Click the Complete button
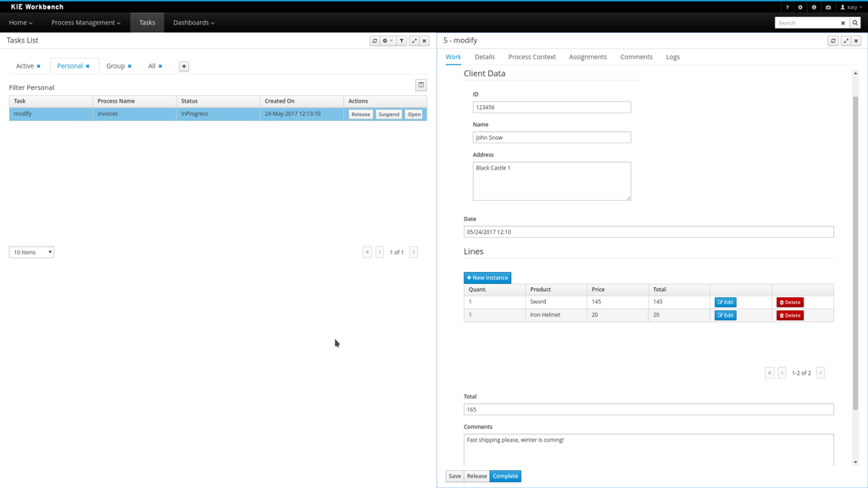This screenshot has width=868, height=488. tap(505, 476)
